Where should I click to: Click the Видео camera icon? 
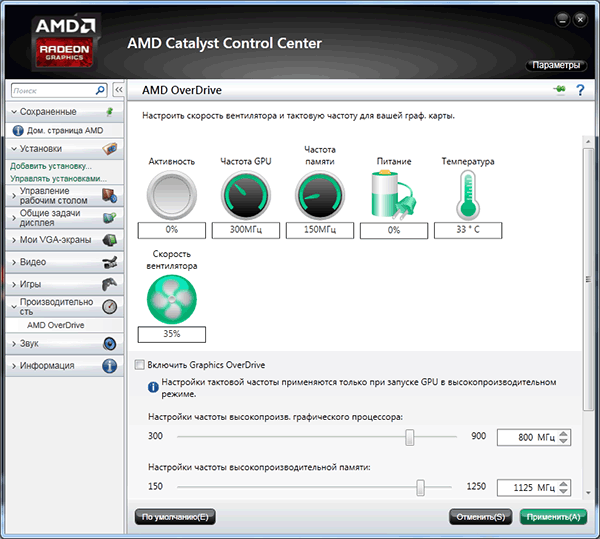point(110,262)
